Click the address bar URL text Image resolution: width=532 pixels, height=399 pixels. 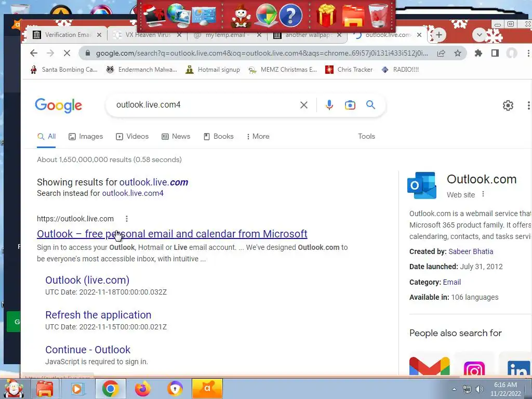coord(261,54)
